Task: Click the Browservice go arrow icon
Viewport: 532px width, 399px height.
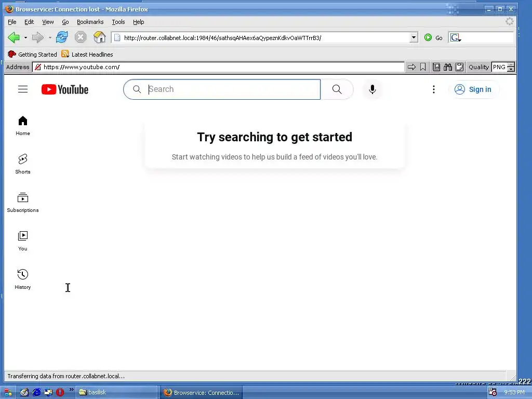Action: coord(411,67)
